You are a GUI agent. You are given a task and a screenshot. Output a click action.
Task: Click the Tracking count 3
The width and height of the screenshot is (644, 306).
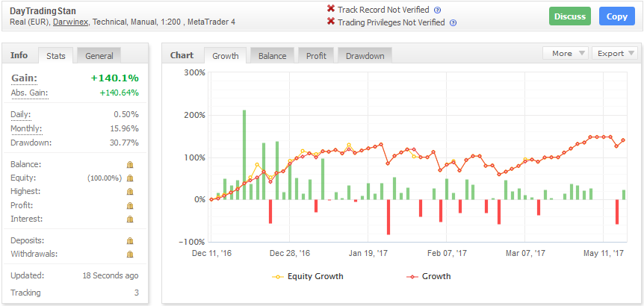coord(137,293)
